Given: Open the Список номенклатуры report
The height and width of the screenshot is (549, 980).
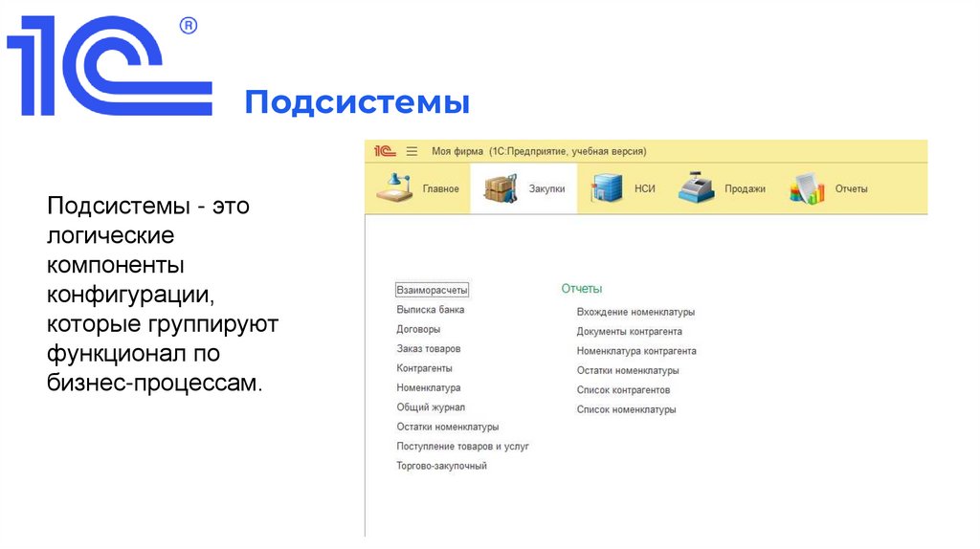Looking at the screenshot, I should (626, 409).
